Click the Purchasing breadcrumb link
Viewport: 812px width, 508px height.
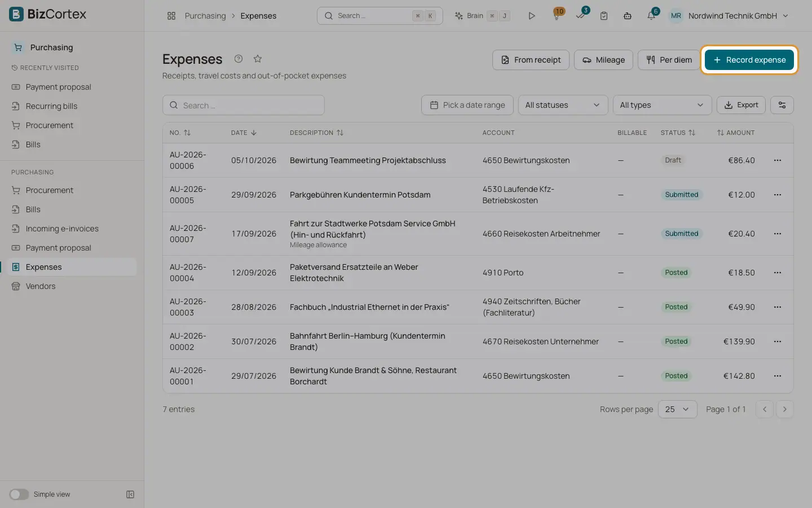(x=205, y=16)
